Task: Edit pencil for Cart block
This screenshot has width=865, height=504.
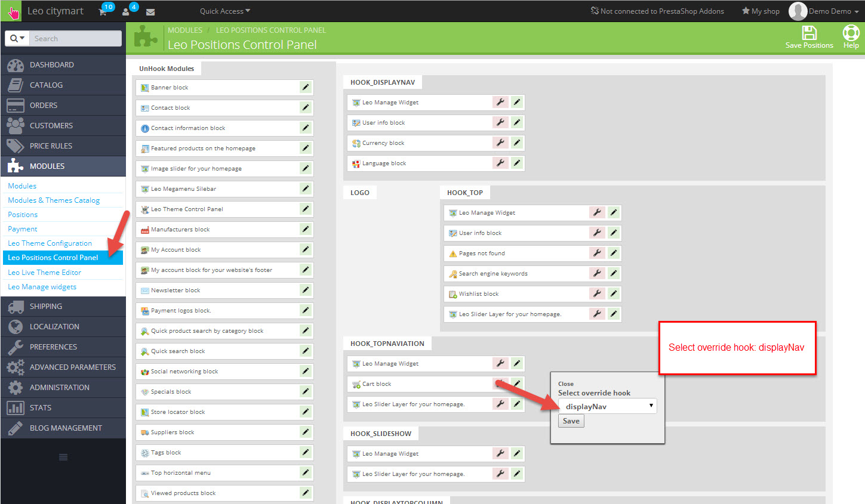Action: point(517,384)
